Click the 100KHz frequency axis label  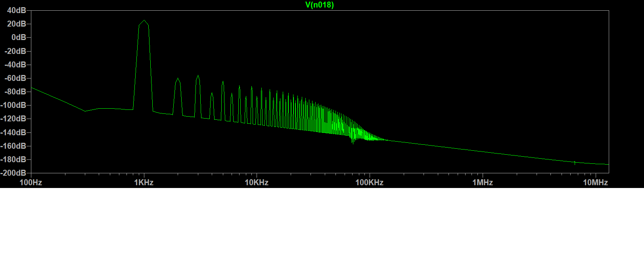(370, 182)
